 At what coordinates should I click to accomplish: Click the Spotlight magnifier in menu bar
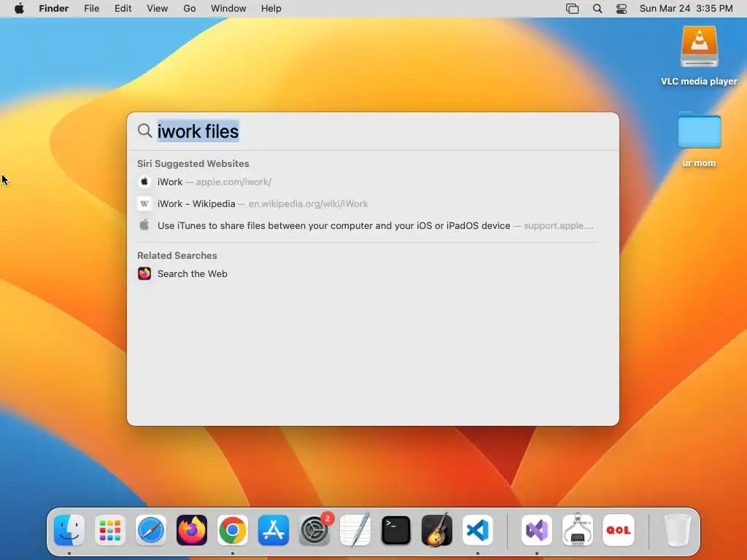click(x=597, y=9)
